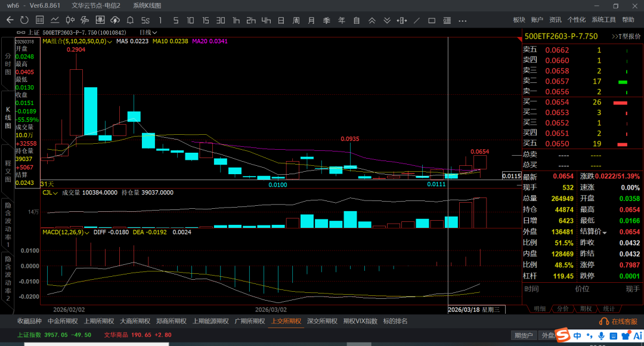Open the 日线 period dropdown
644x346 pixels.
pos(148,32)
